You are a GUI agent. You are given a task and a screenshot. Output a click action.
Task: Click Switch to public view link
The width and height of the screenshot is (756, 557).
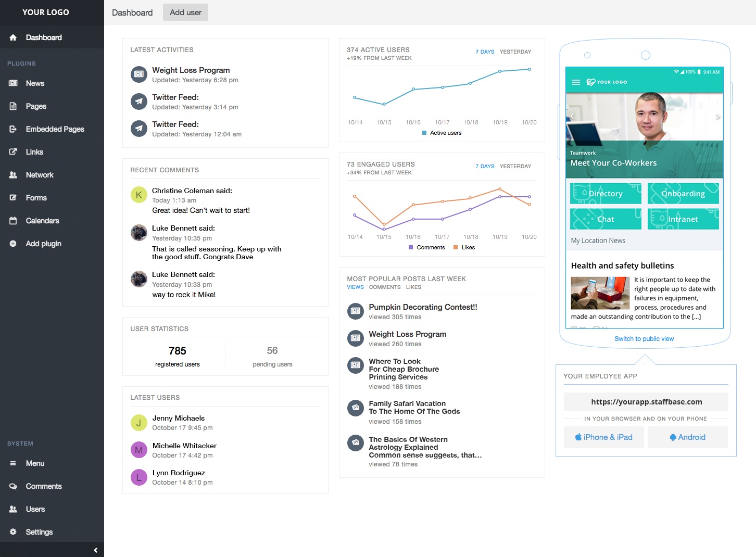click(x=644, y=339)
